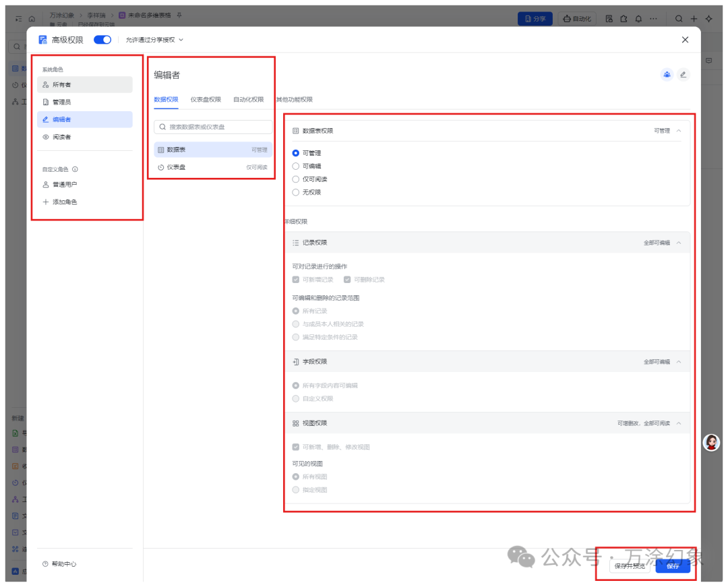
Task: Toggle the 高级权限 switch off
Action: click(102, 40)
